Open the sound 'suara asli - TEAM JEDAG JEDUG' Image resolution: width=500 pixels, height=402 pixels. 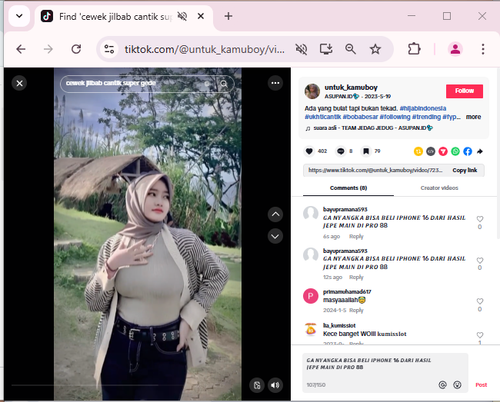tap(373, 128)
